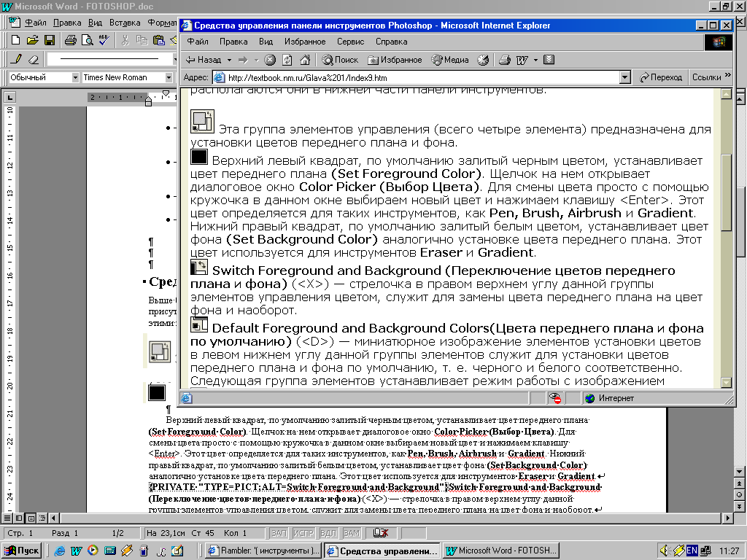Viewport: 747px width, 560px height.
Task: Click the forward arrow in Explorer
Action: [244, 60]
